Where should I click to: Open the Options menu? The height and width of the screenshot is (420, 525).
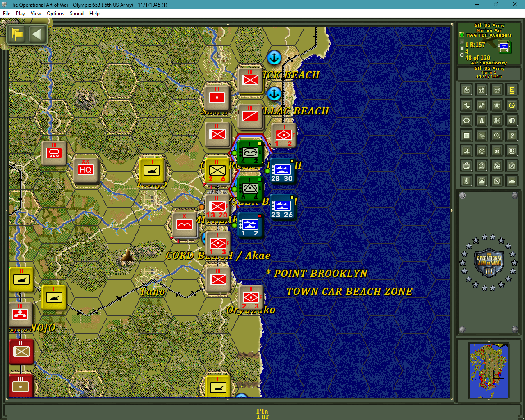coord(55,14)
